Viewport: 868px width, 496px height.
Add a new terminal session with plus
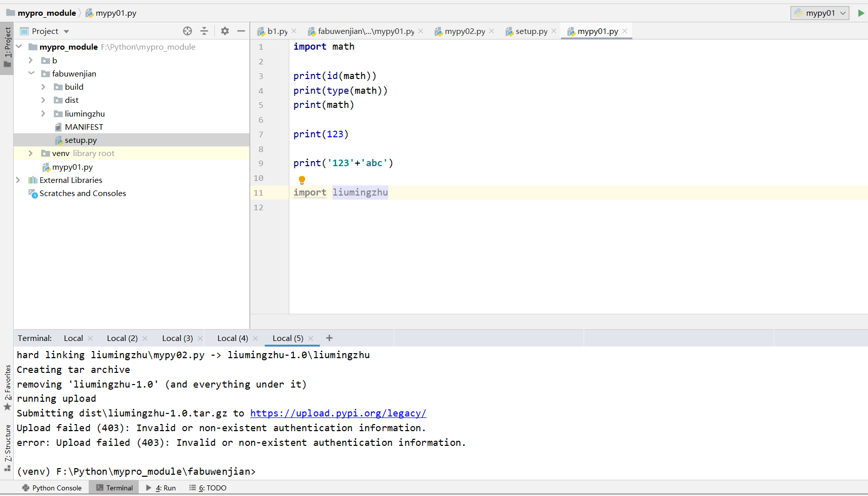[x=329, y=338]
